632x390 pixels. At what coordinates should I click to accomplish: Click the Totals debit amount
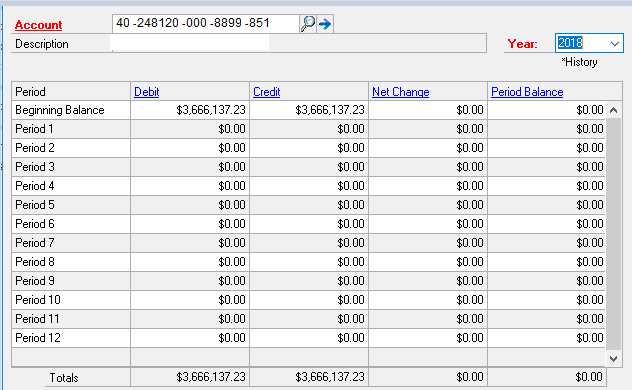point(211,377)
